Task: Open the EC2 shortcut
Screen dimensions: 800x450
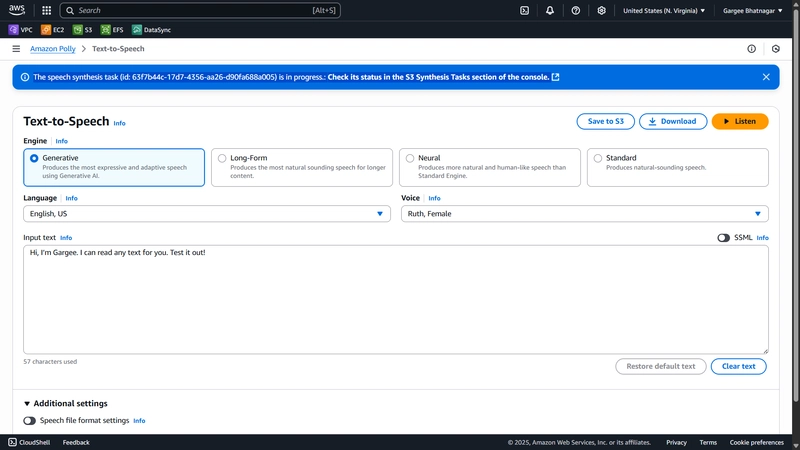Action: point(53,30)
